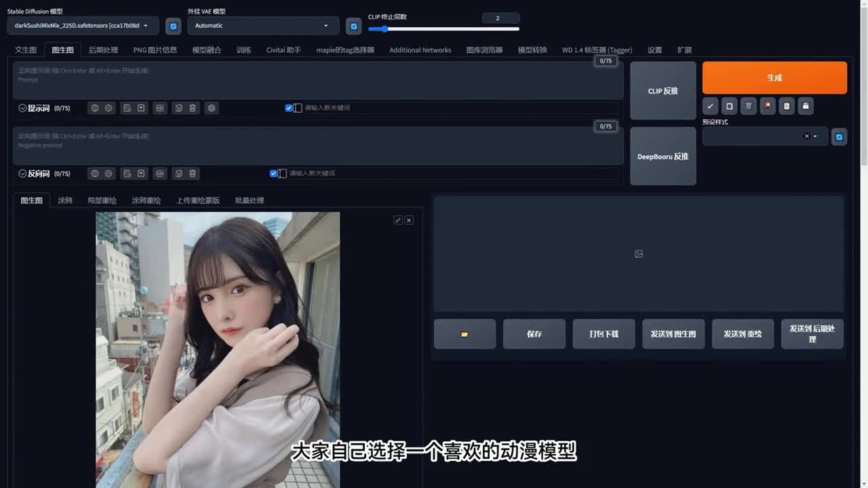Open the 外挂 VAE 模型 Automatic dropdown
The width and height of the screenshot is (868, 488).
coord(262,26)
